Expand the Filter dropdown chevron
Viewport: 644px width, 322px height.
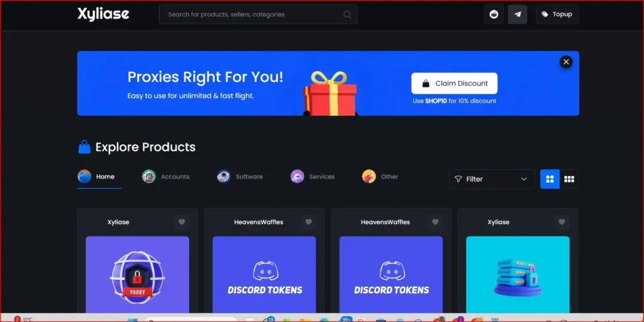[x=524, y=179]
